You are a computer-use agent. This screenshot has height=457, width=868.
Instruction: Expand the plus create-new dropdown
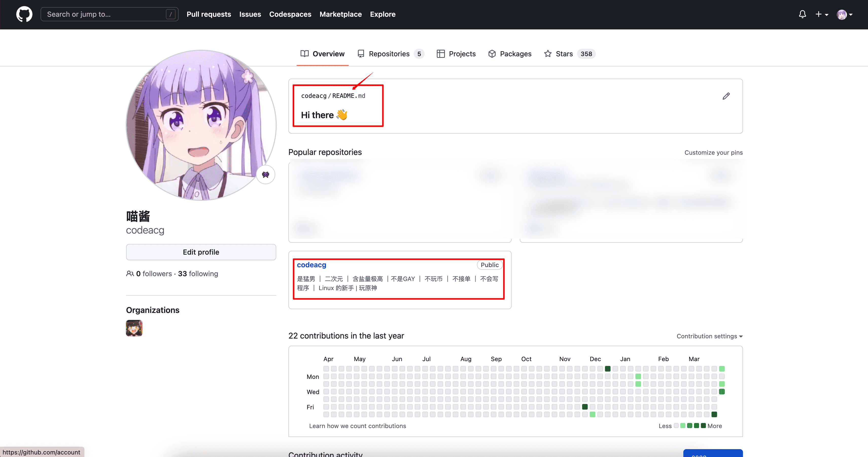coord(822,14)
